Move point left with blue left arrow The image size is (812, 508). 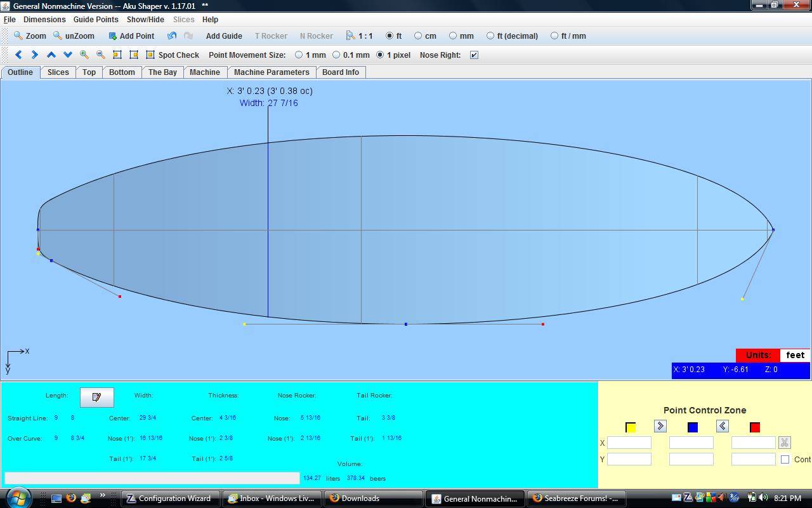(x=18, y=55)
